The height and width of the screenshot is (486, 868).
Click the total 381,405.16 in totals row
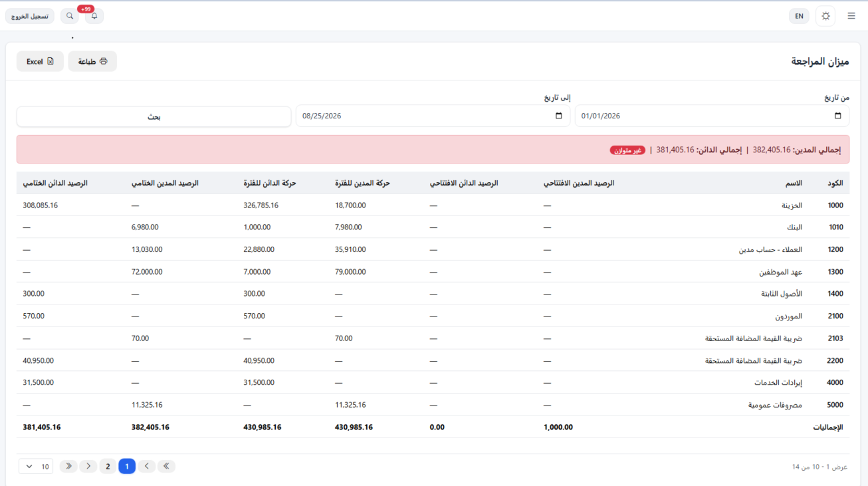point(41,427)
